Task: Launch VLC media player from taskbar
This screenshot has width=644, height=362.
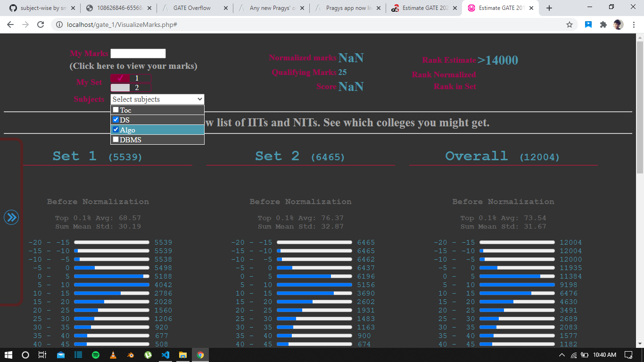Action: pos(113,355)
